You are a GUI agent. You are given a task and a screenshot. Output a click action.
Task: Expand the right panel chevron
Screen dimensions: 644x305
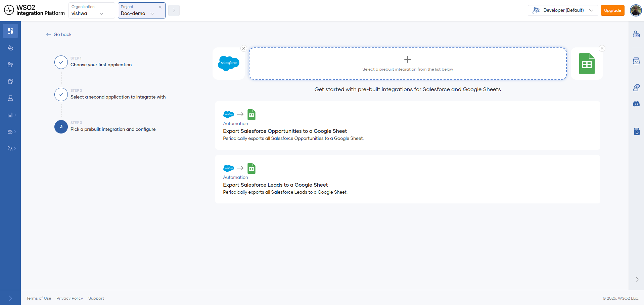tap(637, 279)
